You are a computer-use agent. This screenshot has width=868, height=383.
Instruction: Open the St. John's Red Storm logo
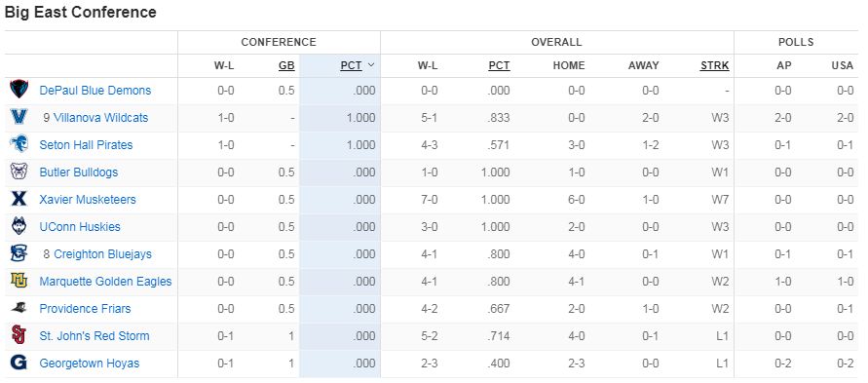tap(19, 336)
